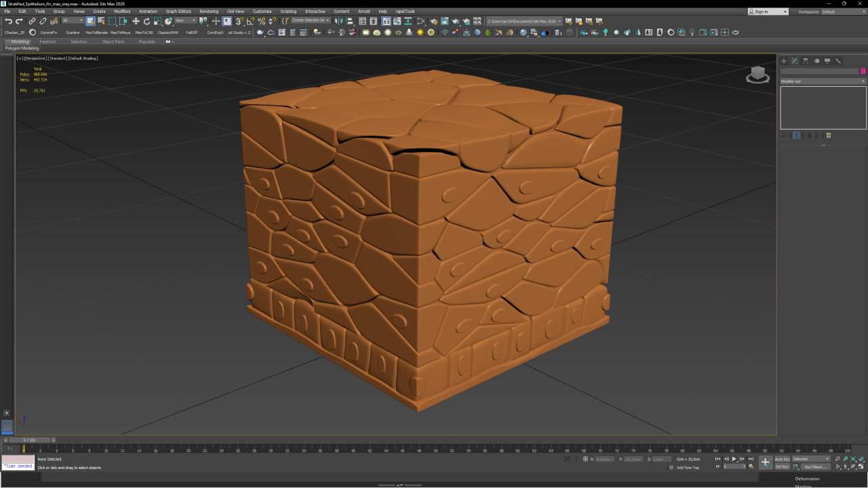The image size is (868, 488).
Task: Switch to the Populate ribbon tab
Action: pyautogui.click(x=146, y=41)
